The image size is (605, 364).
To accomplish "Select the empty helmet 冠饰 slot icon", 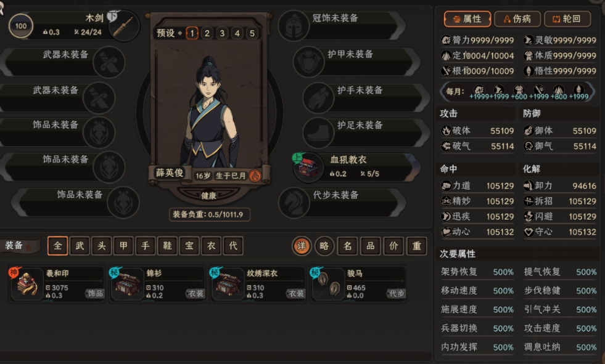I will [x=294, y=26].
